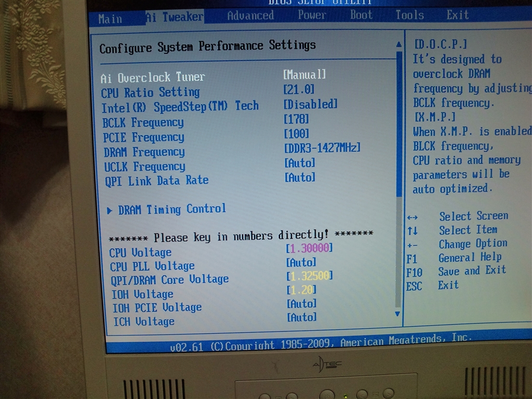
Task: Click the settings list scrollbar thumb
Action: click(x=399, y=124)
